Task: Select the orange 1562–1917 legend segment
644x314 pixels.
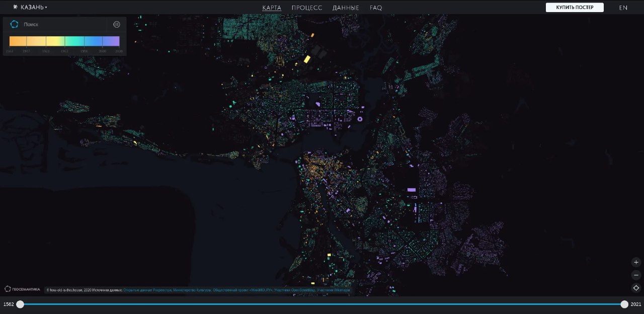Action: 18,41
